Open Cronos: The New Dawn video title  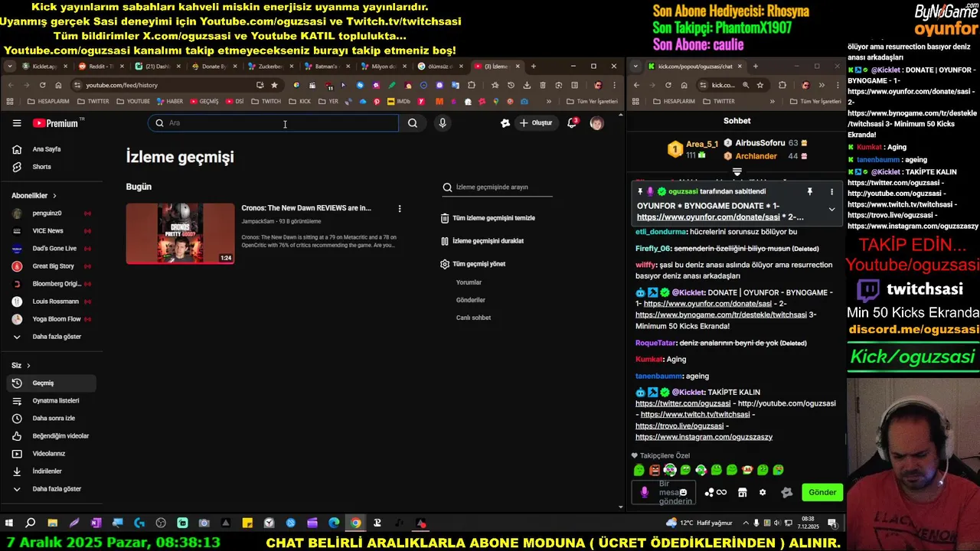pos(306,208)
